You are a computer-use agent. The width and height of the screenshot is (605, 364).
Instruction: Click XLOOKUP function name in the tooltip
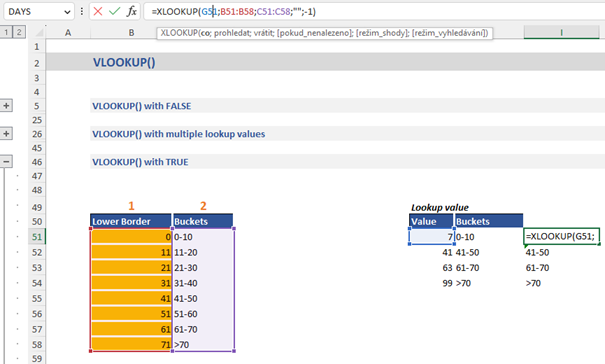pyautogui.click(x=179, y=33)
